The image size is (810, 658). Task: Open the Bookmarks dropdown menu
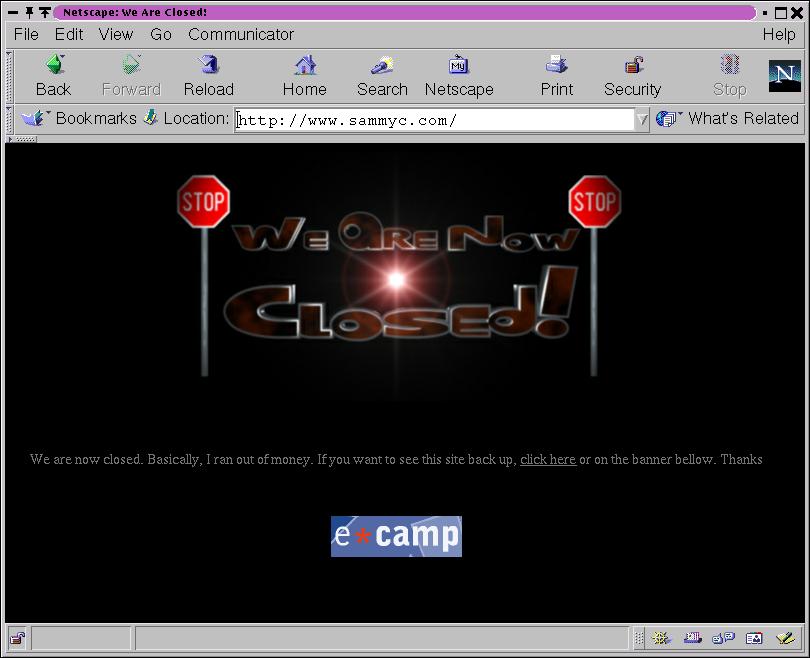[x=80, y=118]
